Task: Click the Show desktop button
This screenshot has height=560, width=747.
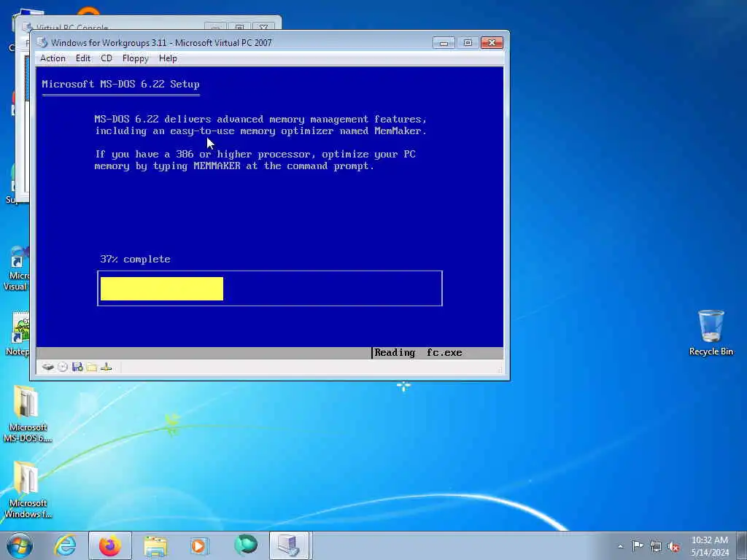Action: 743,545
